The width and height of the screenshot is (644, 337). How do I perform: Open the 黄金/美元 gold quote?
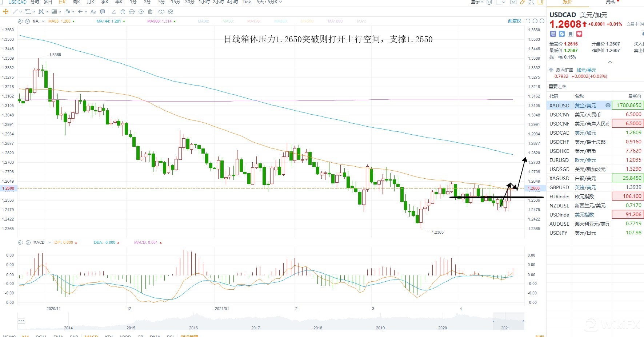point(585,106)
